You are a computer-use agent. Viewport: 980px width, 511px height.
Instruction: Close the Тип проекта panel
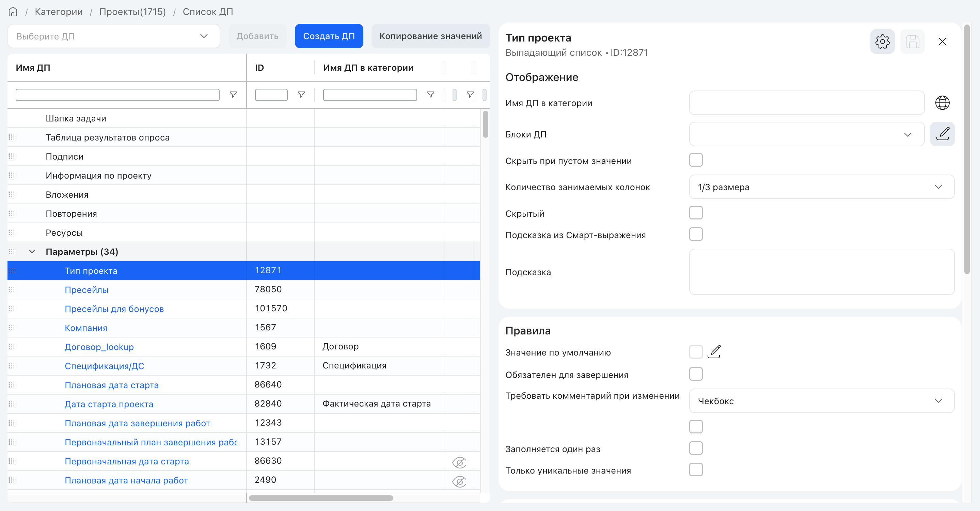(942, 42)
